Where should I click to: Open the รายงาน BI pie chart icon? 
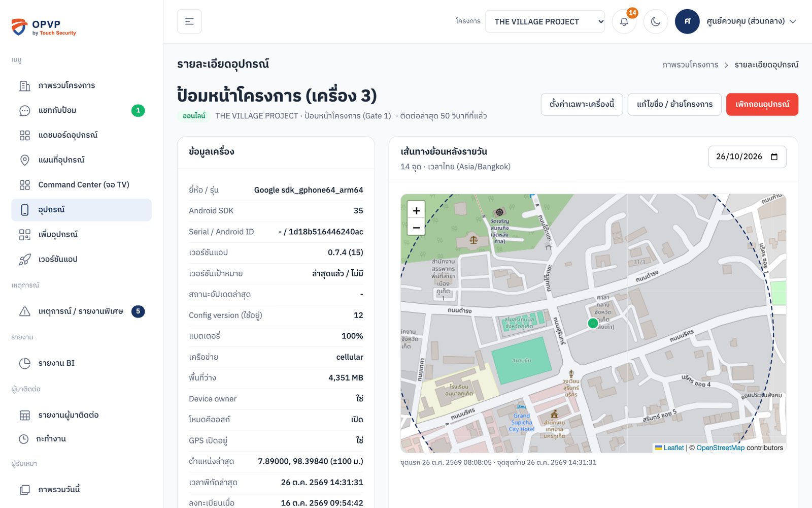(x=24, y=363)
